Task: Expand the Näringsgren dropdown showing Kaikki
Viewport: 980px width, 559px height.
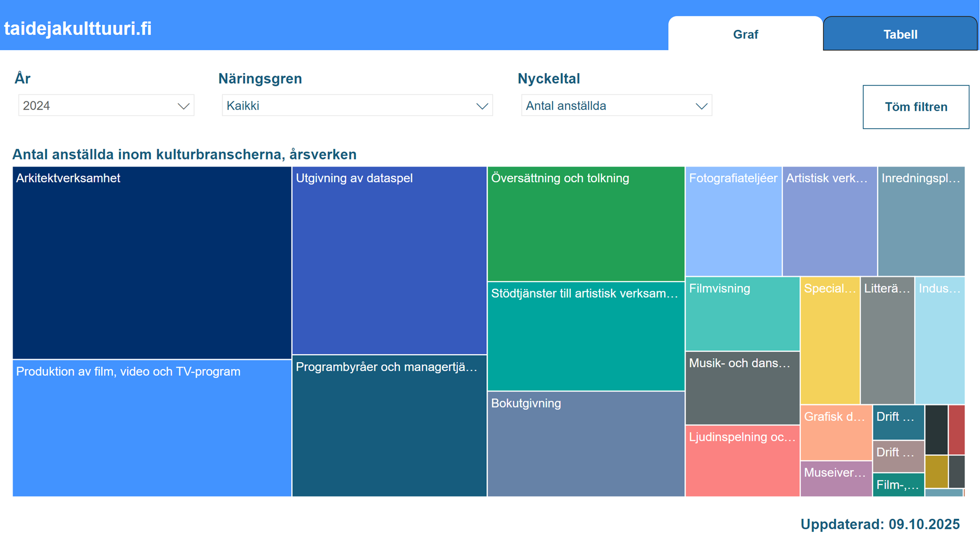Action: [x=356, y=105]
